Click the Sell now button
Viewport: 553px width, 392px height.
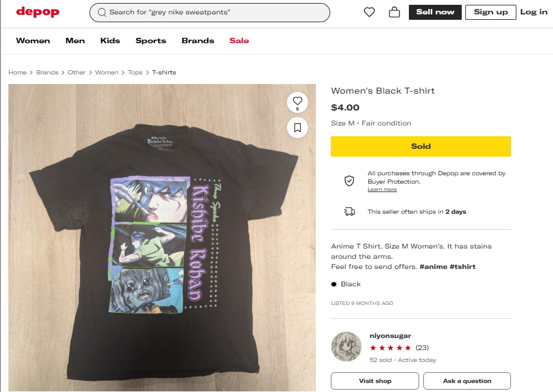pyautogui.click(x=435, y=12)
